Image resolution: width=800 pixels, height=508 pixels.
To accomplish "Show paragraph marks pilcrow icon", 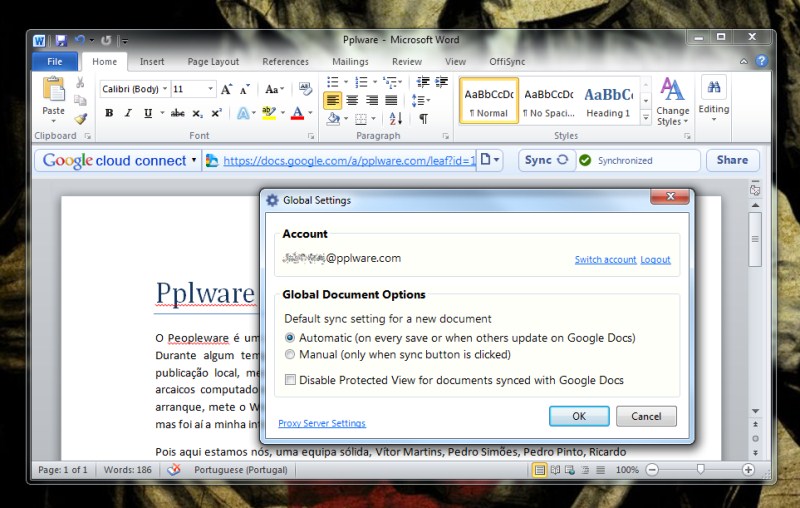I will (x=423, y=118).
